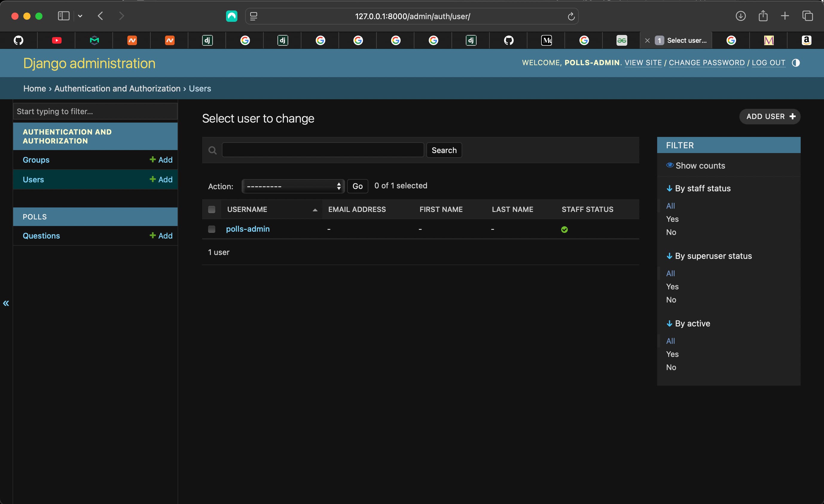Open the first GitHub tab

(19, 40)
